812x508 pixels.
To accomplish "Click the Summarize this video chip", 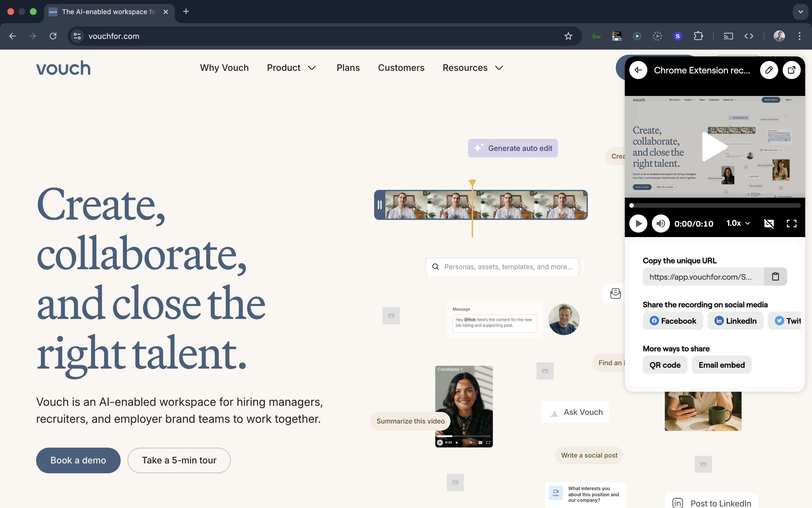I will click(x=410, y=421).
